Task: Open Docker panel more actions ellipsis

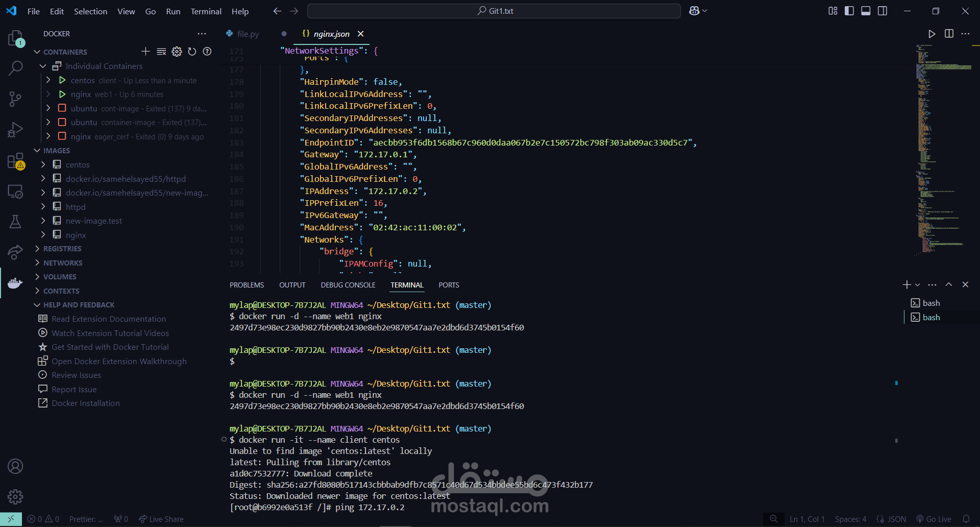Action: click(x=202, y=34)
